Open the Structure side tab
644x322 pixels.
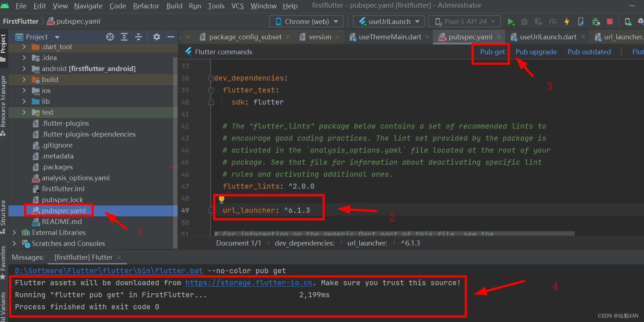click(x=3, y=217)
